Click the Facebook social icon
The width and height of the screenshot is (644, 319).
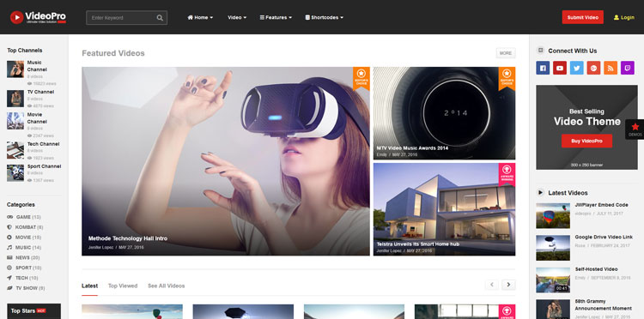pyautogui.click(x=543, y=68)
